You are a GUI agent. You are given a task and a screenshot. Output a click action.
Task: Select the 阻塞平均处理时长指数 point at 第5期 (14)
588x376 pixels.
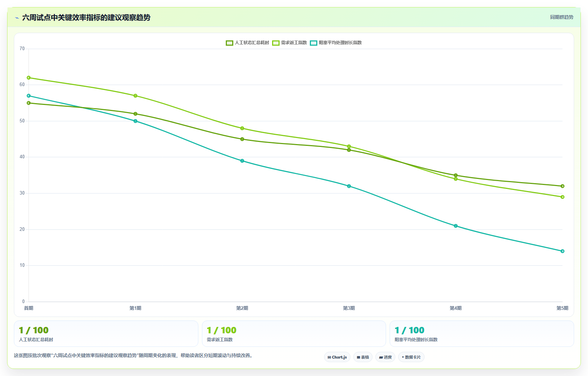[x=562, y=251]
